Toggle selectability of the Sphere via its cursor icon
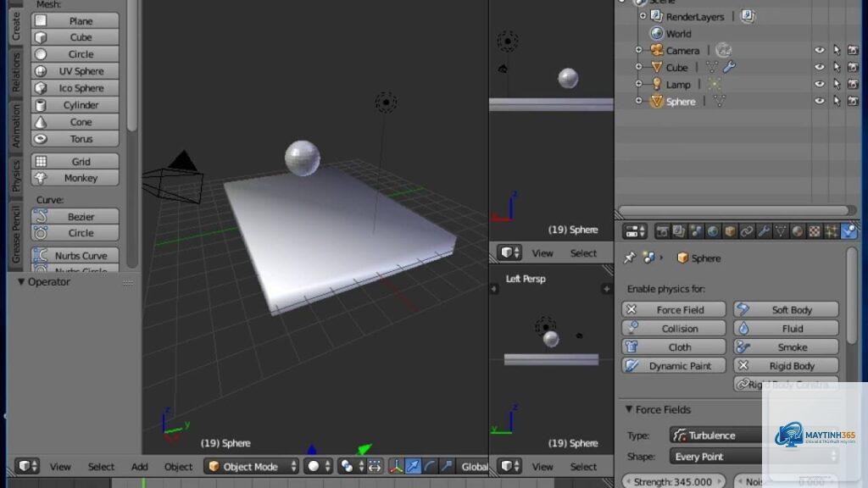The width and height of the screenshot is (868, 488). point(837,102)
